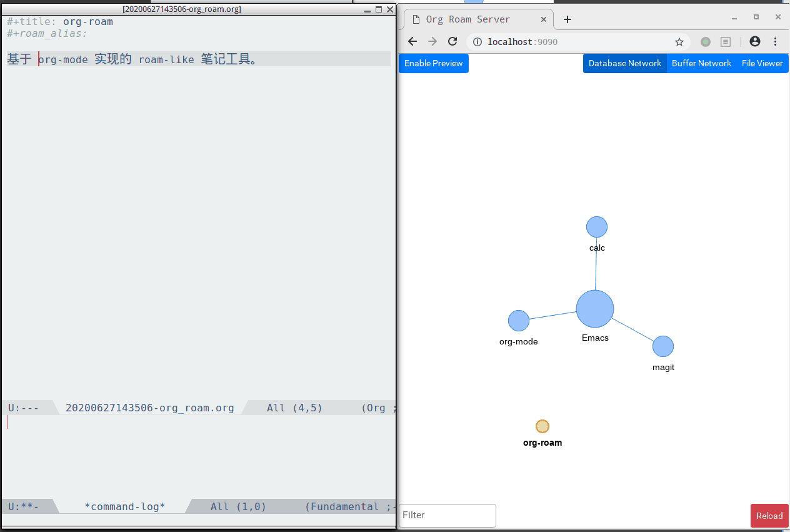Maximize the Emacs window
This screenshot has height=532, width=790.
click(379, 9)
